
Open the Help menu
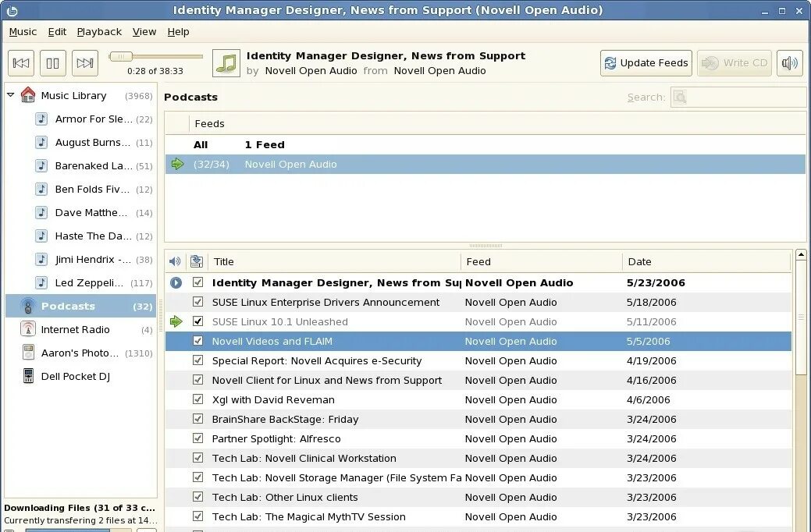click(178, 31)
